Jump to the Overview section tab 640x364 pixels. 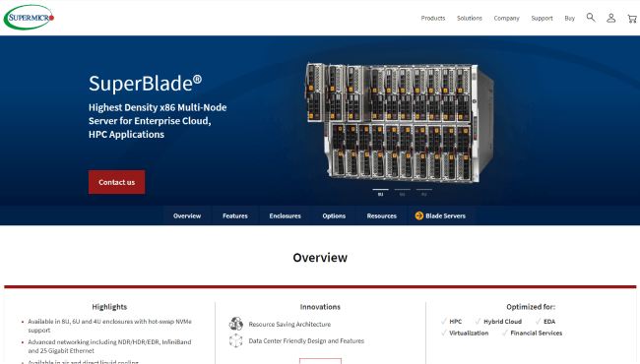click(187, 215)
